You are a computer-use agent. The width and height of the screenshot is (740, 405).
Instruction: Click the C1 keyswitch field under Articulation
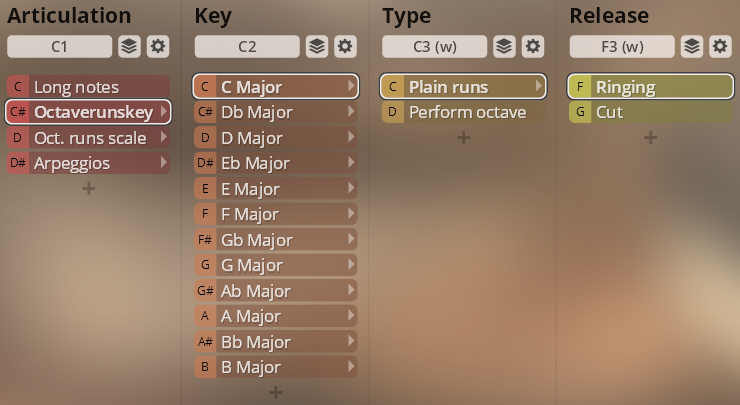point(58,46)
